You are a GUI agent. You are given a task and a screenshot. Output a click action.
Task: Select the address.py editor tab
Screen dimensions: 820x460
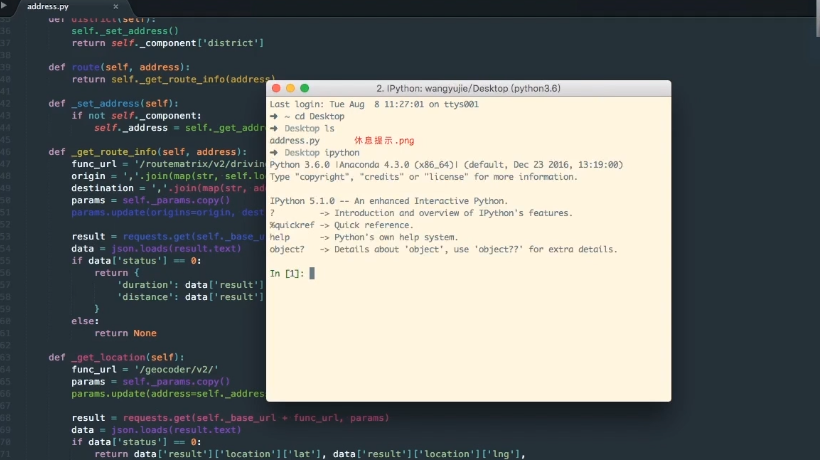[x=48, y=7]
